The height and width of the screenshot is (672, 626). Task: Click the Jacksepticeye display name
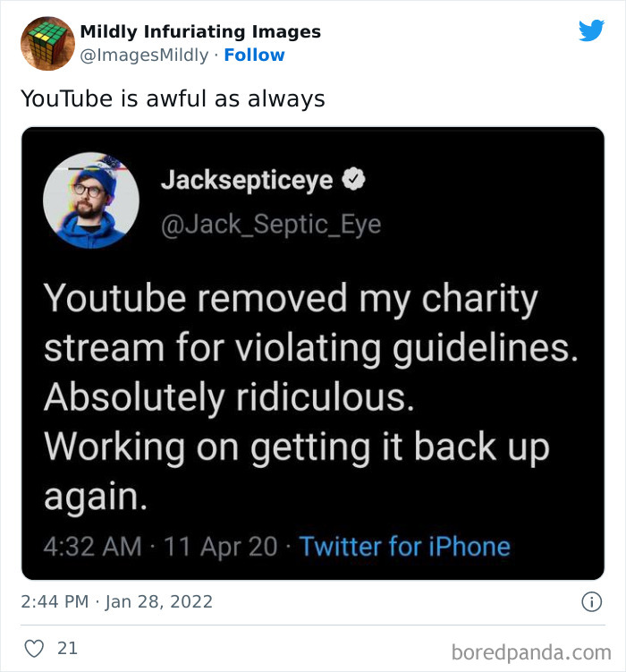[247, 180]
